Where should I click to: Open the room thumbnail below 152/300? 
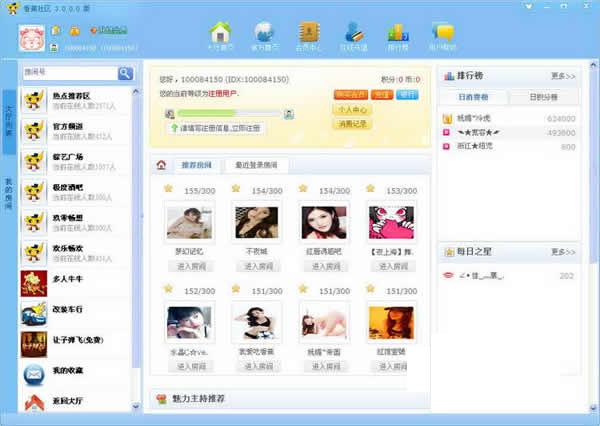189,323
